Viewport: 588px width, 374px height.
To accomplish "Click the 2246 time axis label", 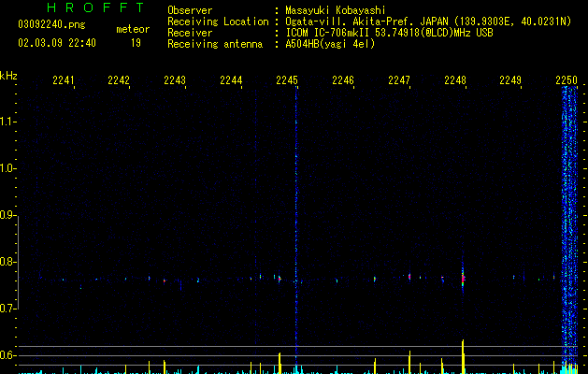I will click(343, 79).
